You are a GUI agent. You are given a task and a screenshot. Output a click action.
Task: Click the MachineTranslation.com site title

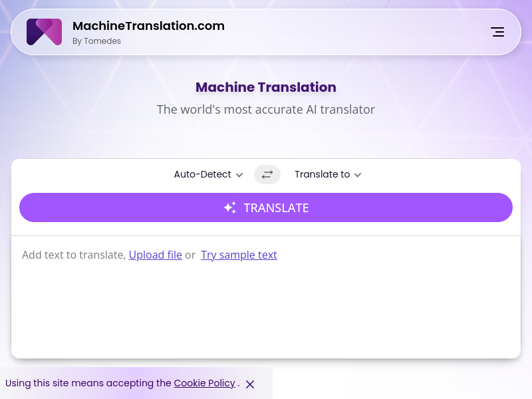click(148, 26)
